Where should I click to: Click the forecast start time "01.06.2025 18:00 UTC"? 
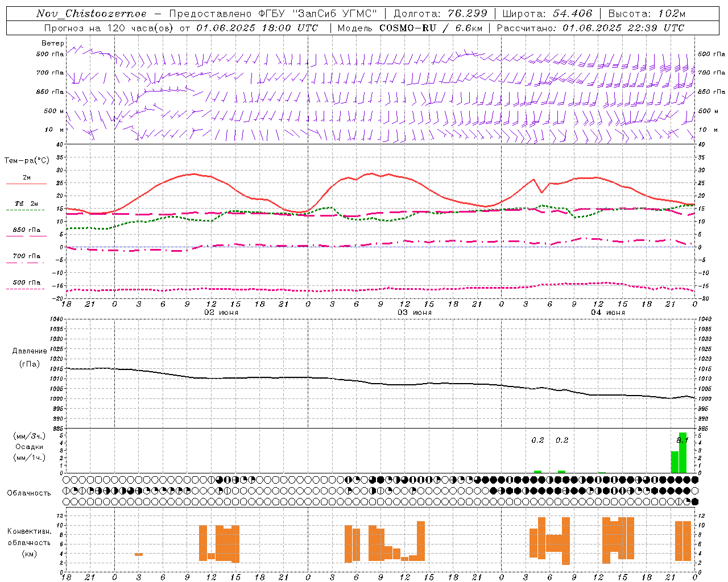coord(257,28)
